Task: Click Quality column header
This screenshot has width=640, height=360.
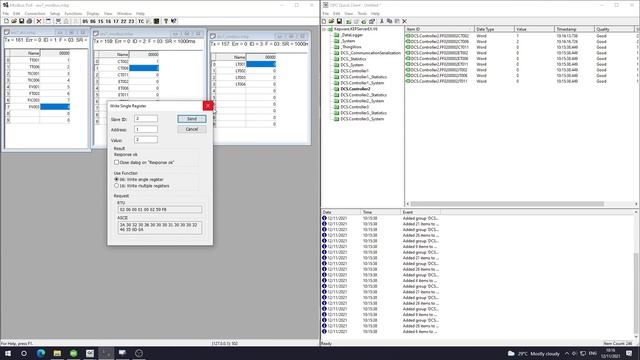Action: click(x=614, y=29)
